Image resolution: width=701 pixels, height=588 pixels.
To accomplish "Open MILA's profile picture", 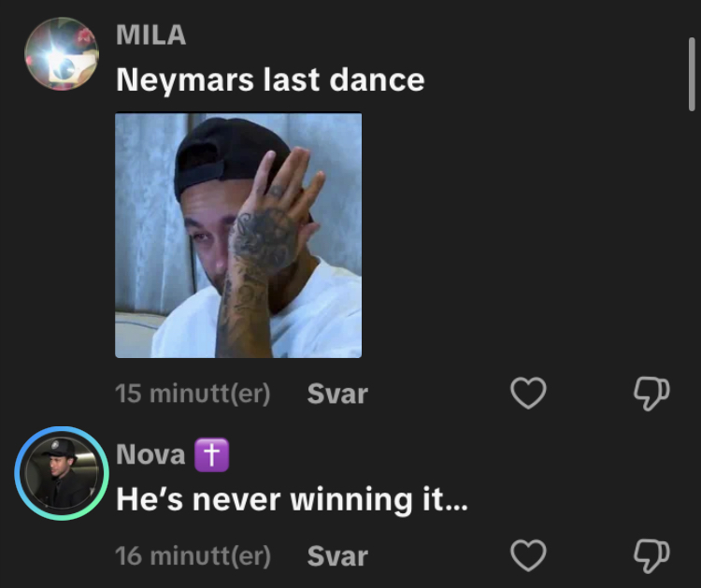I will click(x=62, y=53).
